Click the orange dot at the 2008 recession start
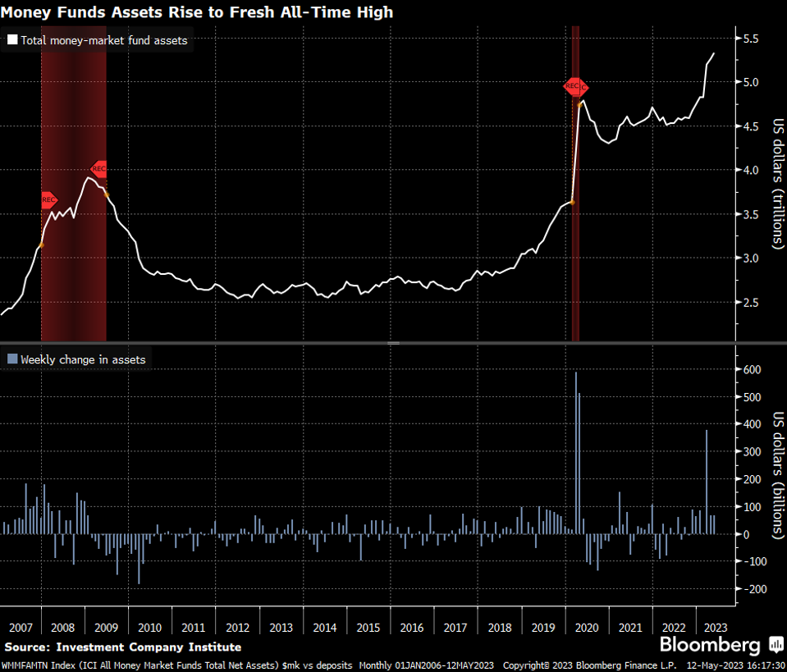The image size is (787, 672). 42,245
